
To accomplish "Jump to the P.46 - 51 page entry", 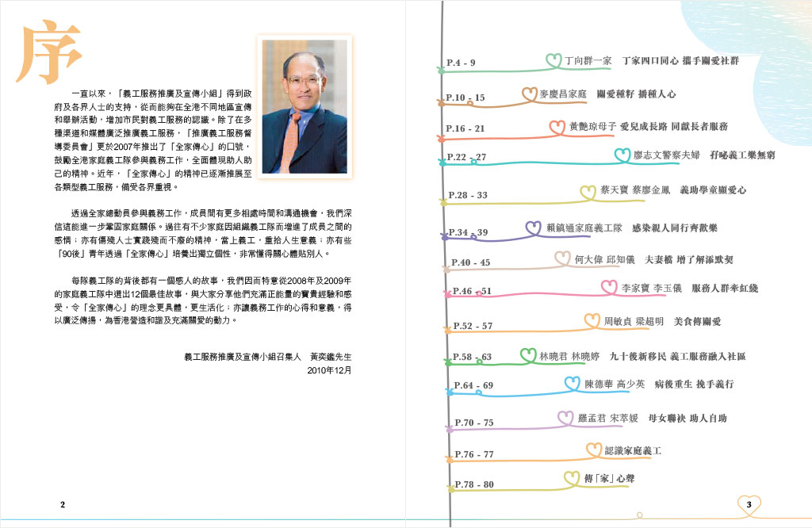I will point(472,291).
